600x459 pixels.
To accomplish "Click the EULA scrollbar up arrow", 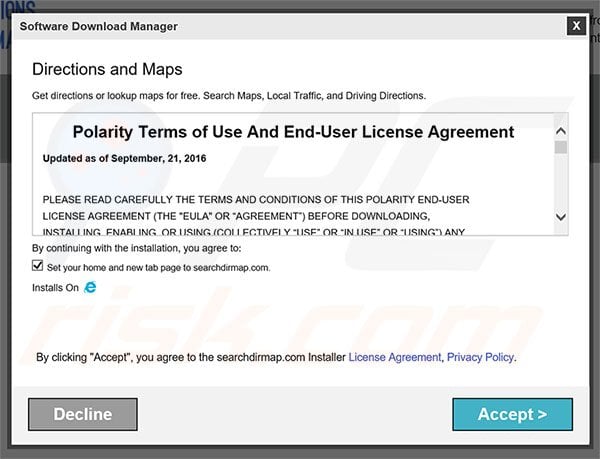I will pyautogui.click(x=561, y=131).
